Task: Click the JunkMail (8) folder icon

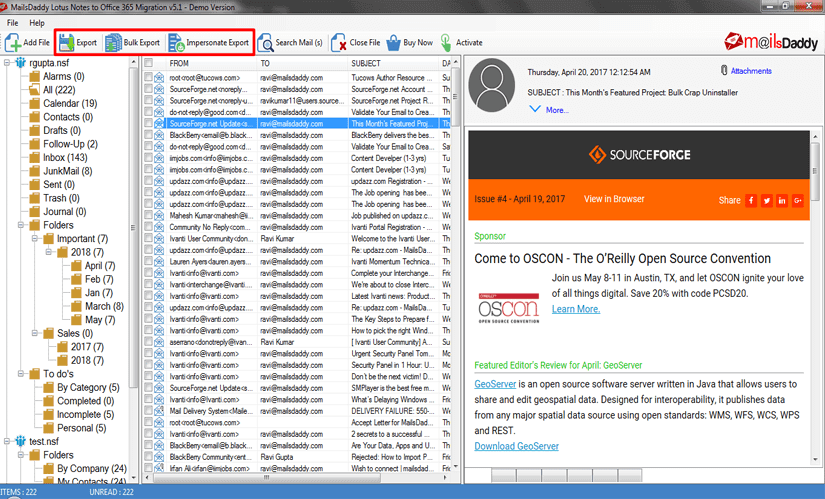Action: [35, 171]
